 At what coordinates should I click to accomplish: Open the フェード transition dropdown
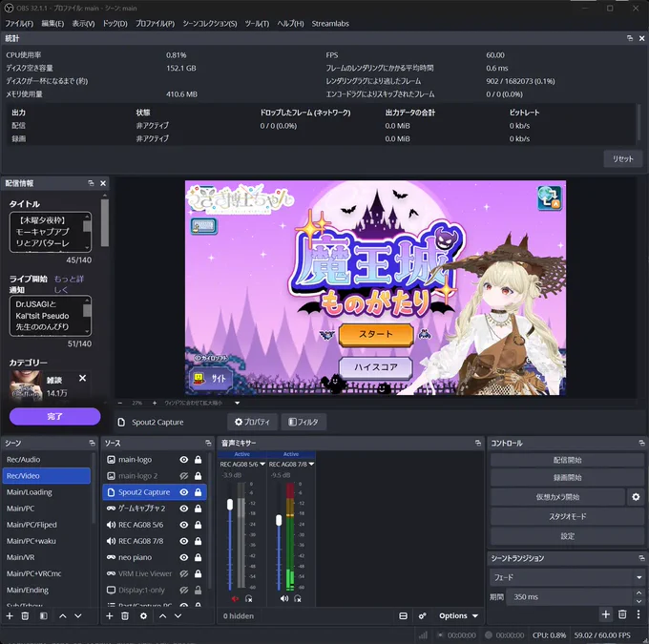pos(567,577)
